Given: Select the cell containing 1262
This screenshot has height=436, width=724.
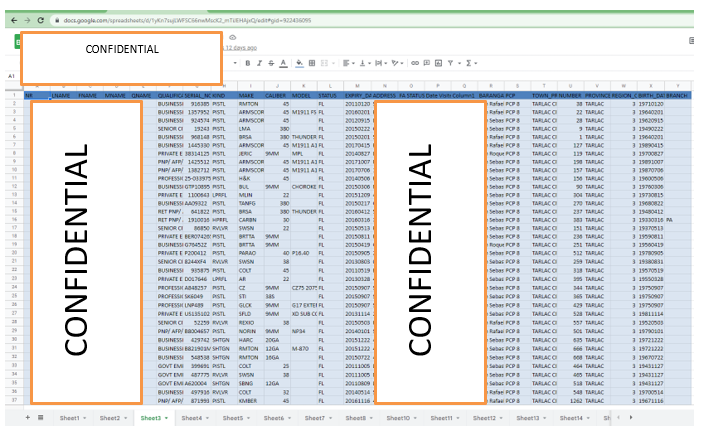Looking at the screenshot, I should tap(570, 401).
